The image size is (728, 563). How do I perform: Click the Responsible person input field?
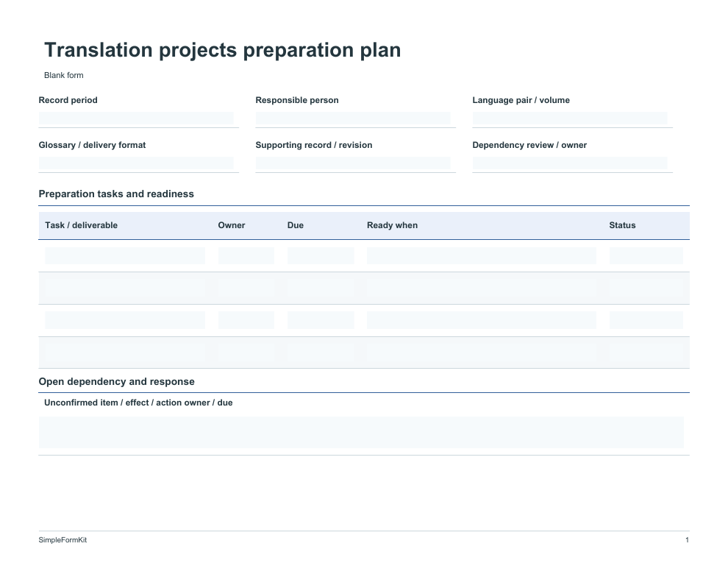point(353,118)
